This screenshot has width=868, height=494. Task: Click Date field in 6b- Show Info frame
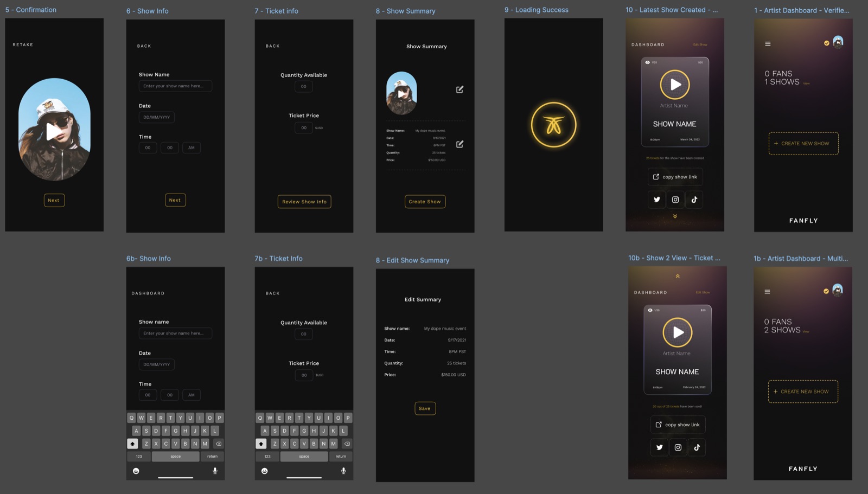156,364
